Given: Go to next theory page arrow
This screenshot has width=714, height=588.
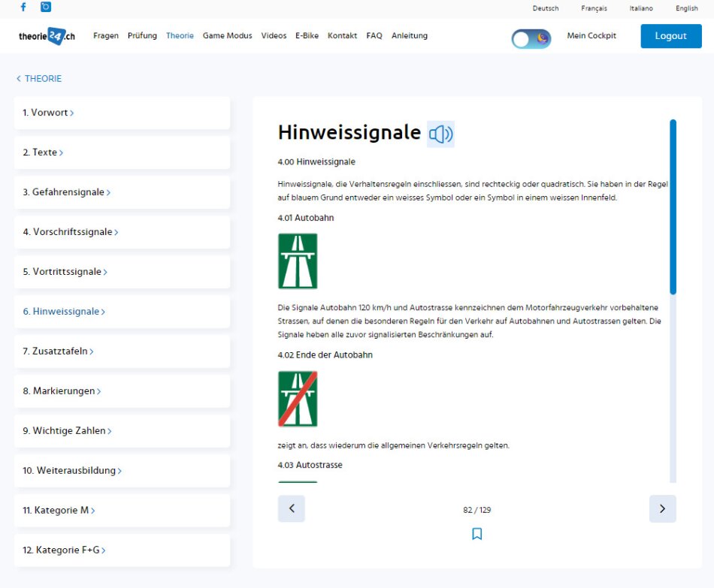Looking at the screenshot, I should click(663, 508).
